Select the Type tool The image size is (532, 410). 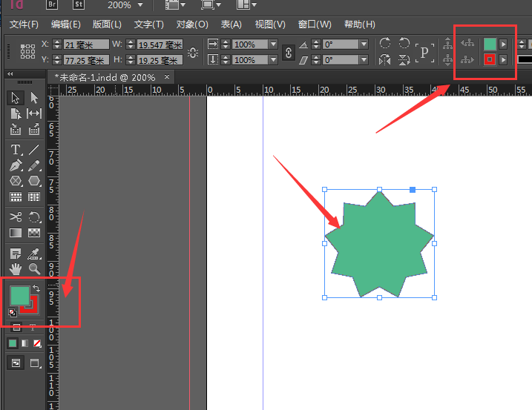16,150
